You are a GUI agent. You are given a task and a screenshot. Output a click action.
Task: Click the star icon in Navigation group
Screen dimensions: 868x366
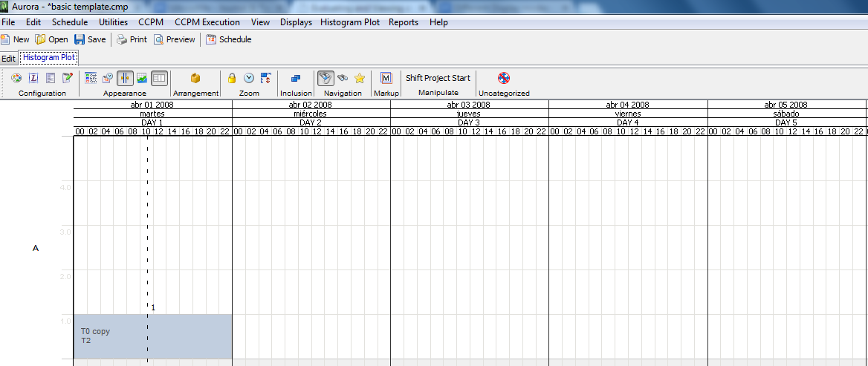pyautogui.click(x=360, y=78)
